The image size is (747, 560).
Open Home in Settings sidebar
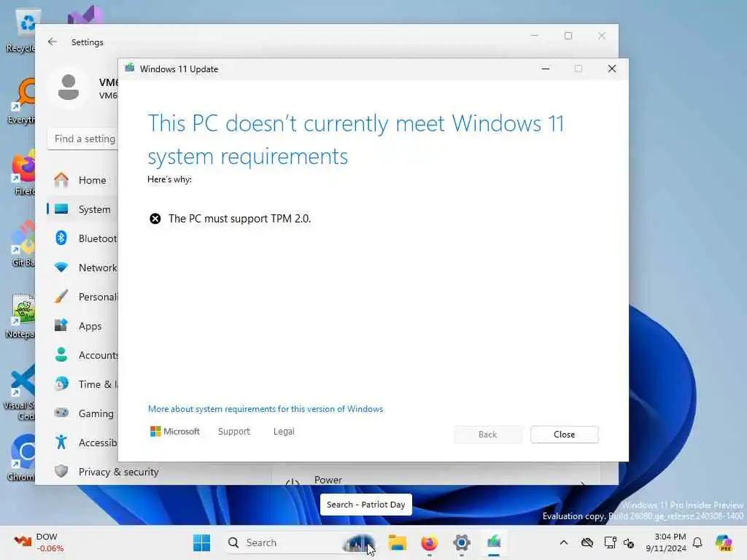click(82, 180)
